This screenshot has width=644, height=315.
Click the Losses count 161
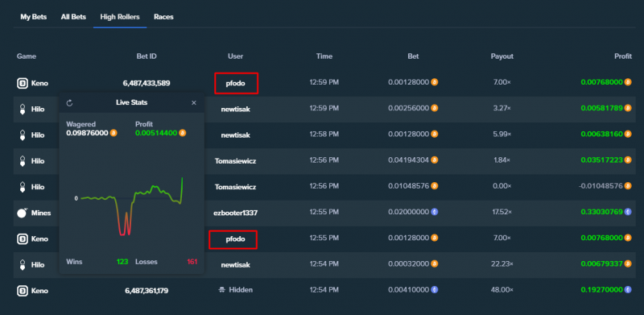tap(192, 262)
